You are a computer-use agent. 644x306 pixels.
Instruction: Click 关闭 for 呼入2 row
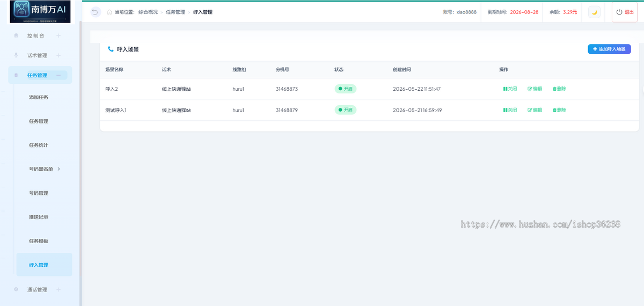[510, 89]
